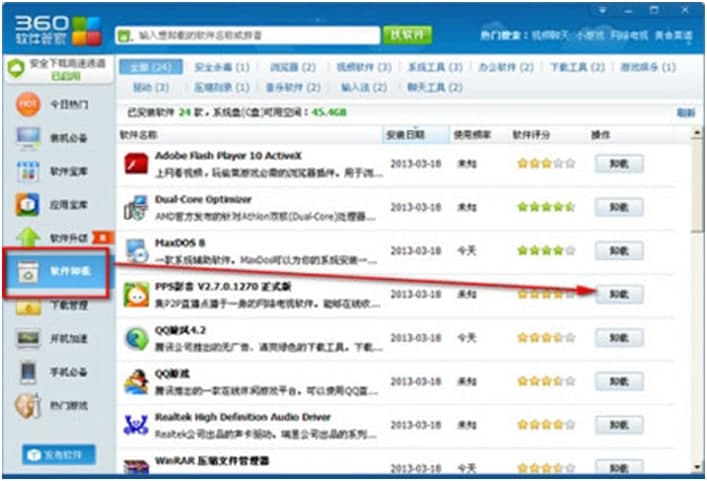
Task: Click the star rating of MaxDOS 8
Action: tap(546, 251)
